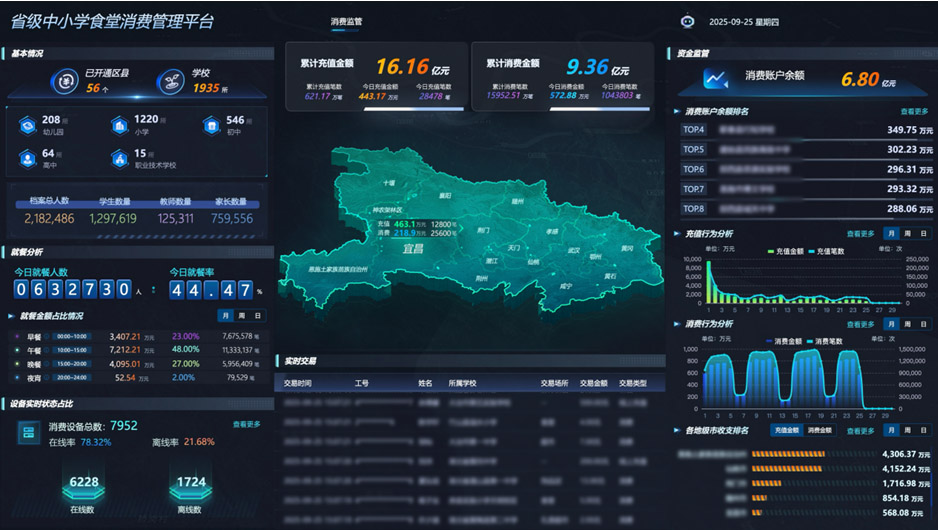Click the 初中 junior high school icon
The image size is (938, 530).
click(x=211, y=125)
